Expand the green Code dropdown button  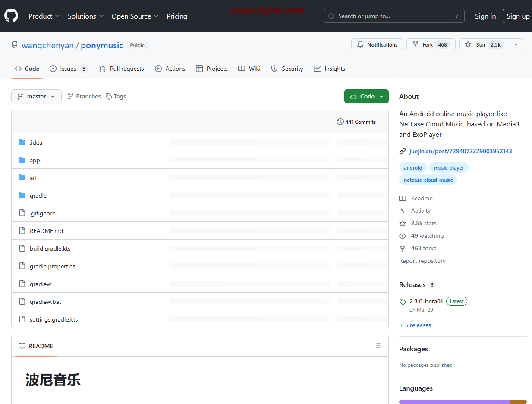(x=366, y=96)
